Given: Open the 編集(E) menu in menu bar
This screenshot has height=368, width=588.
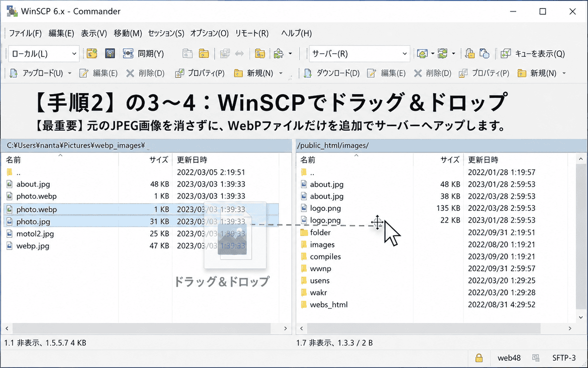Looking at the screenshot, I should click(61, 33).
